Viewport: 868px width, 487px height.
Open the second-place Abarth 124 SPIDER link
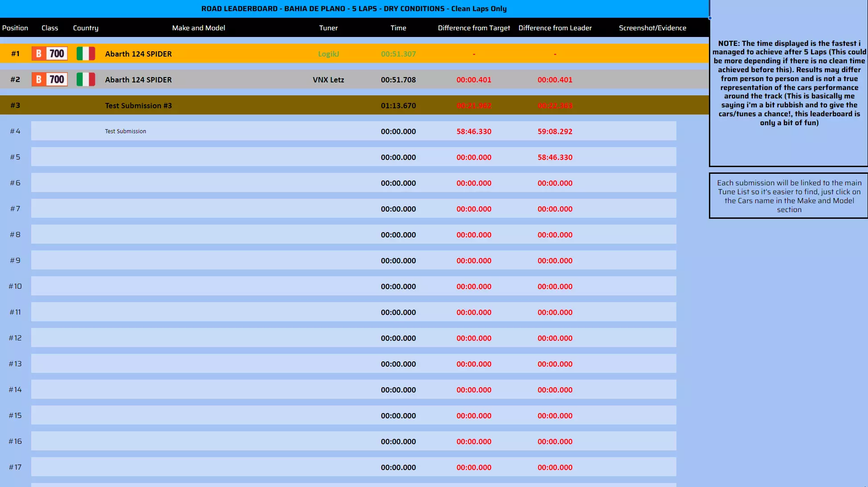coord(138,80)
